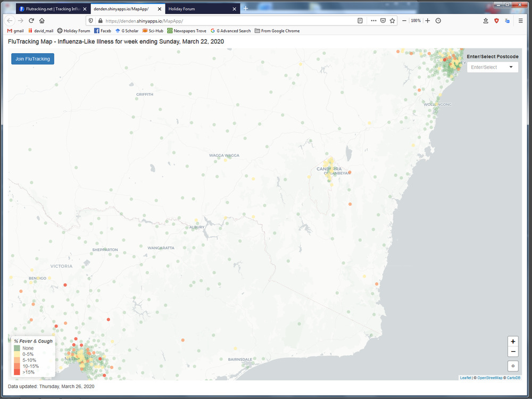Click the URL address bar

click(x=223, y=21)
